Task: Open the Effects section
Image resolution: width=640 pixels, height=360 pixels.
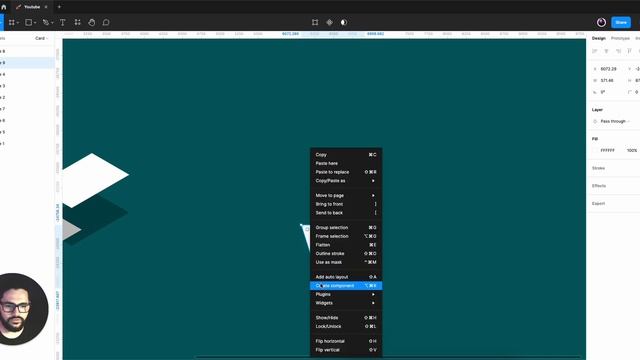Action: click(599, 186)
